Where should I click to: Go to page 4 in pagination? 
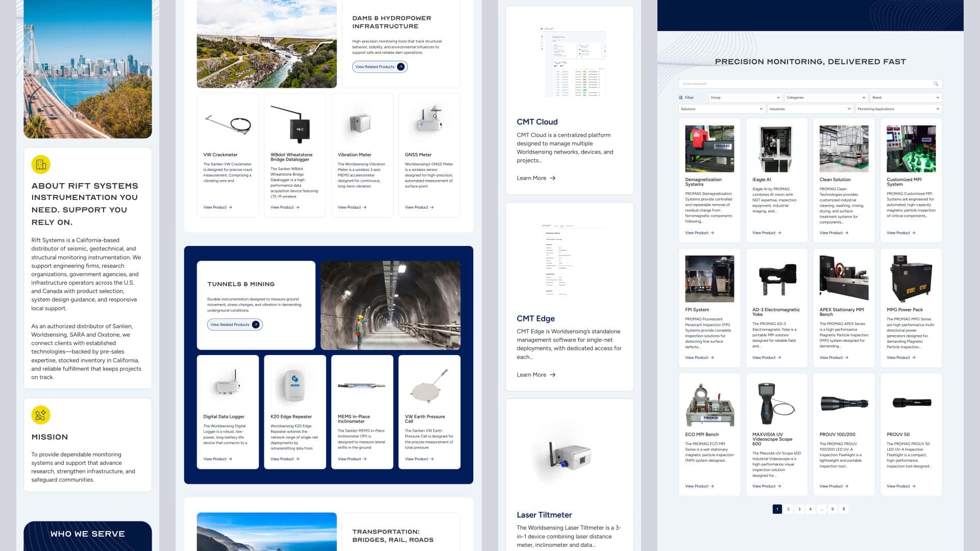pos(811,509)
